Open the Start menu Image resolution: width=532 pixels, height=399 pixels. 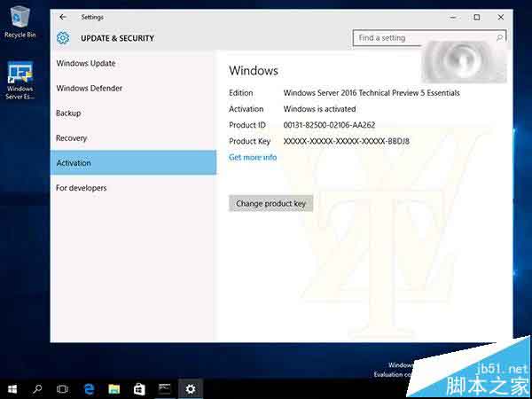point(12,389)
